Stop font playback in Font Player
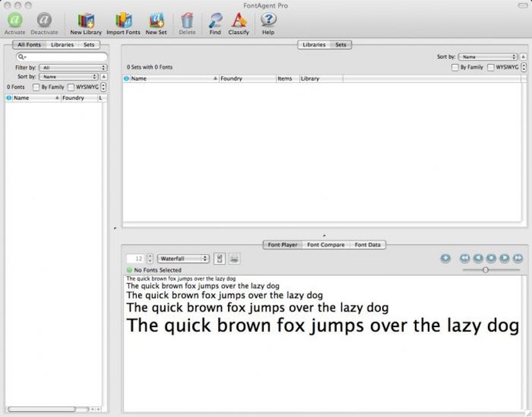Image resolution: width=532 pixels, height=417 pixels. tap(491, 258)
